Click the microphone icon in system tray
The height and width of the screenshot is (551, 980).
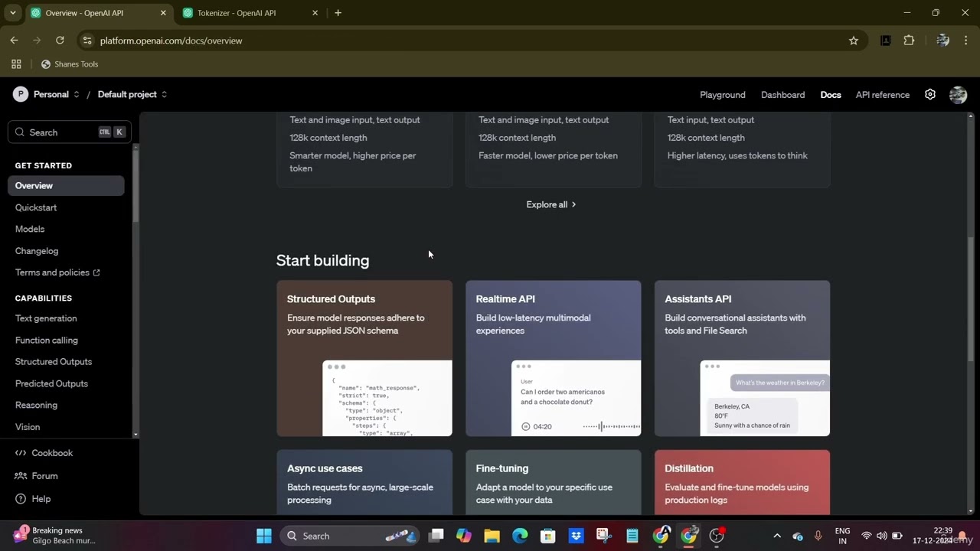(x=818, y=536)
